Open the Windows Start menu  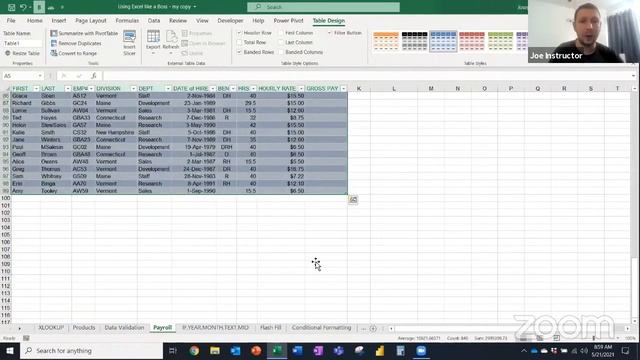click(x=10, y=351)
